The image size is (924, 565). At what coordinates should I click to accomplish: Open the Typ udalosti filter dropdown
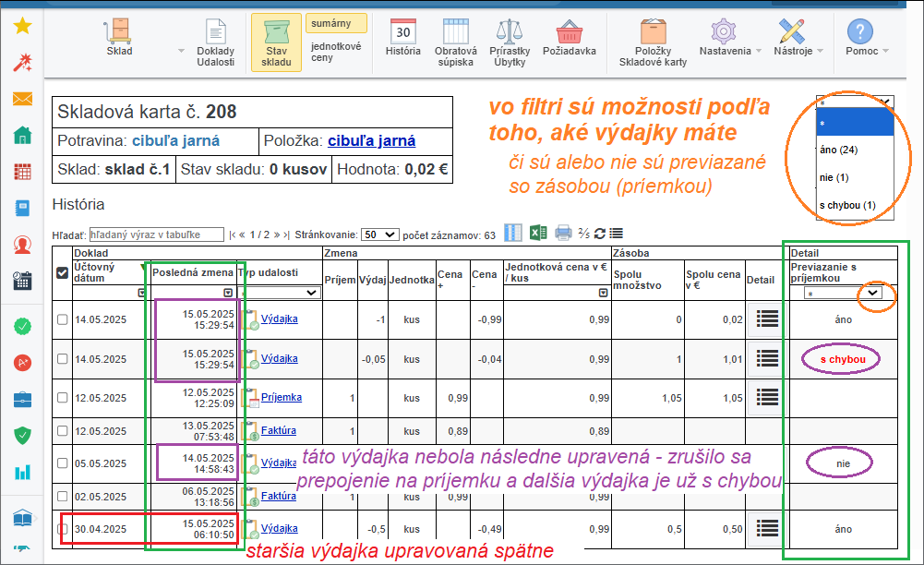click(280, 293)
